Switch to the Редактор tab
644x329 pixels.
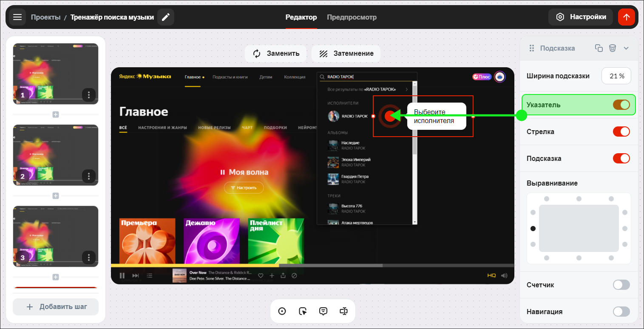click(x=301, y=17)
